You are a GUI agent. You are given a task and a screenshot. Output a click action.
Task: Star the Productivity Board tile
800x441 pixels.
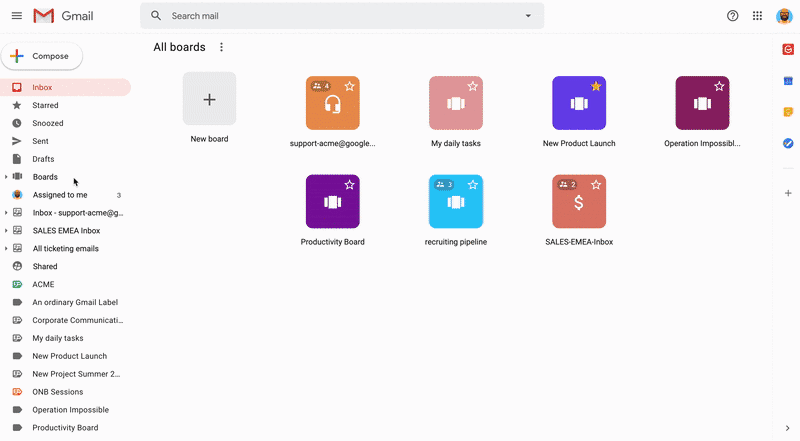[x=349, y=185]
